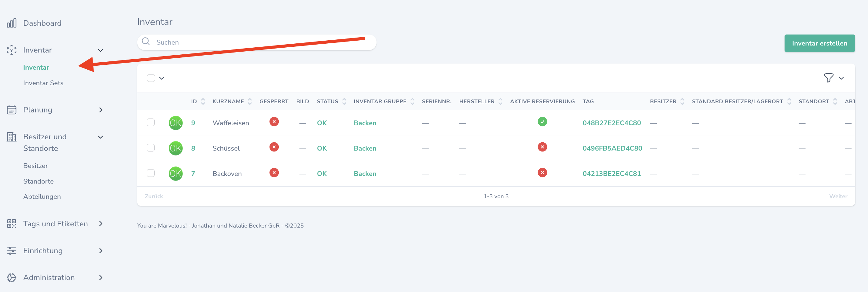Expand the Planung sidebar section

click(x=101, y=110)
